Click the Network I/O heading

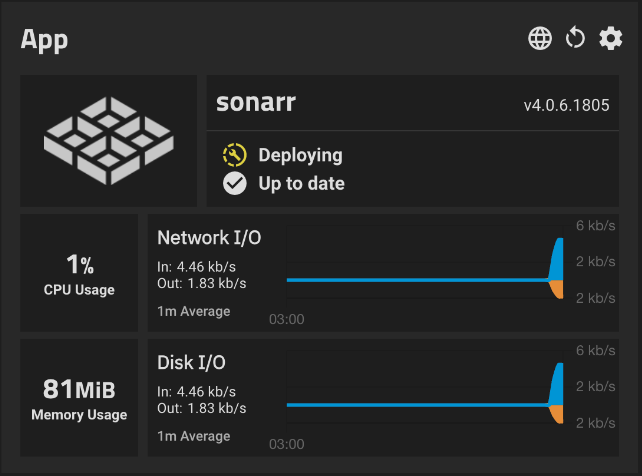[209, 238]
